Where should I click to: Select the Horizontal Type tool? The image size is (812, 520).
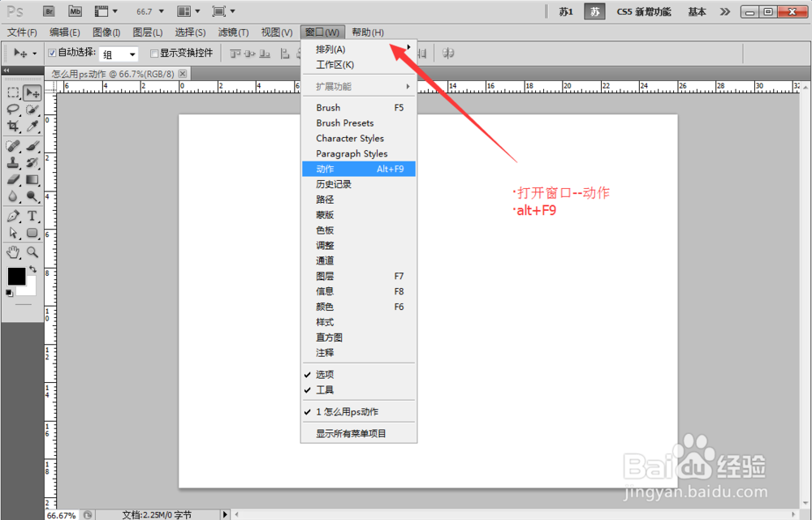pyautogui.click(x=31, y=216)
